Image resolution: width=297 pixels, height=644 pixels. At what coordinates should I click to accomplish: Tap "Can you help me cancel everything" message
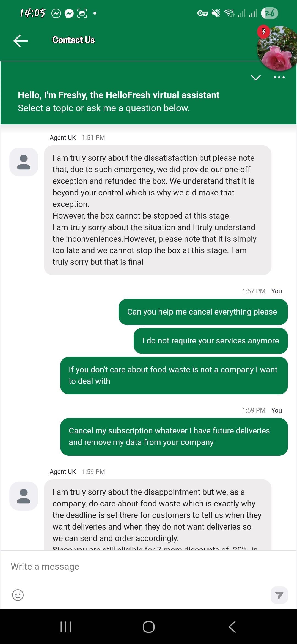pos(203,312)
